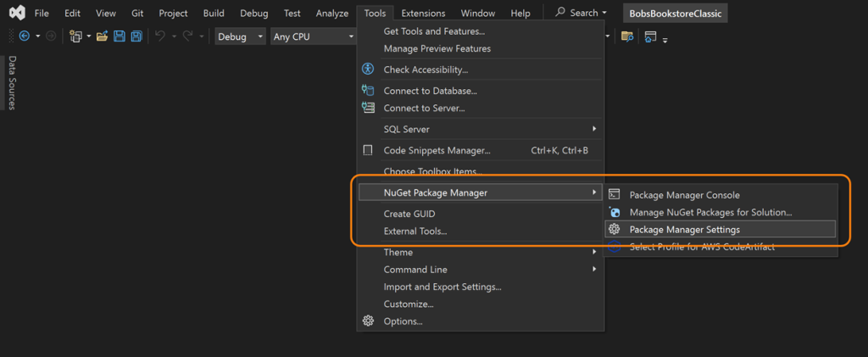Select Import and Export Settings entry
This screenshot has width=868, height=357.
coord(481,287)
